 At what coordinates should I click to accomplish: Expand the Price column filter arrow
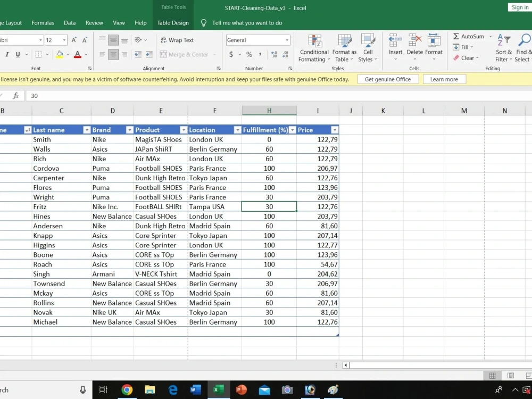(335, 130)
